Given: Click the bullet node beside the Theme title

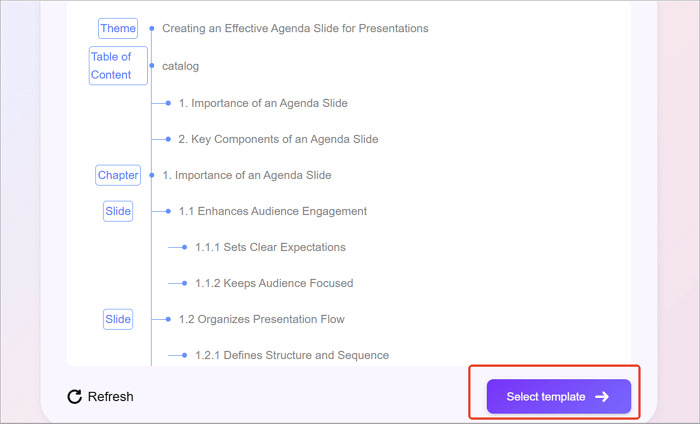Looking at the screenshot, I should click(x=152, y=29).
